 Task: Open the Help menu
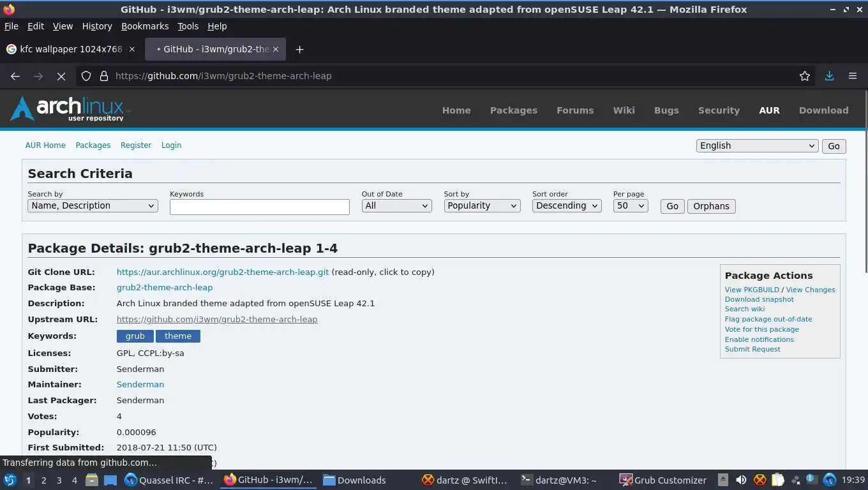pyautogui.click(x=217, y=26)
